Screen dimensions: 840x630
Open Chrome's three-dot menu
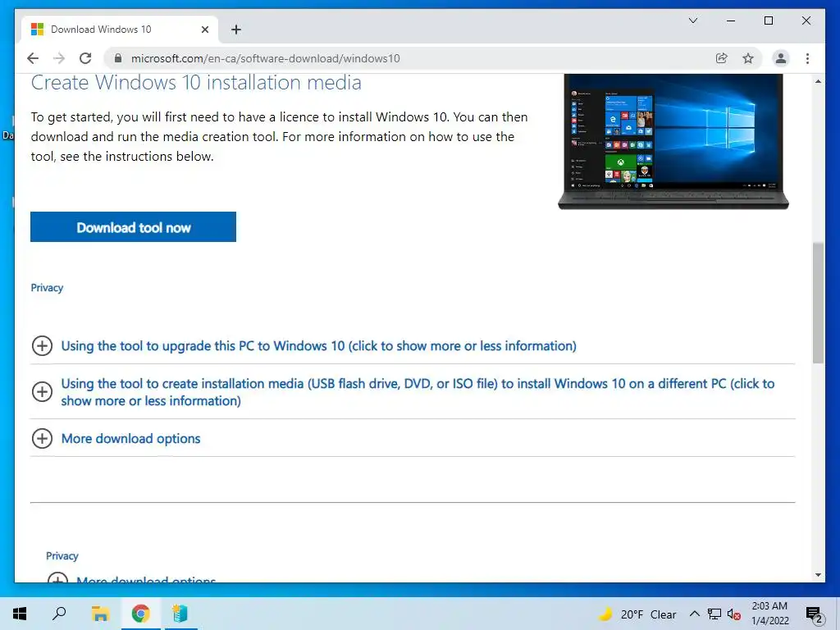[807, 58]
